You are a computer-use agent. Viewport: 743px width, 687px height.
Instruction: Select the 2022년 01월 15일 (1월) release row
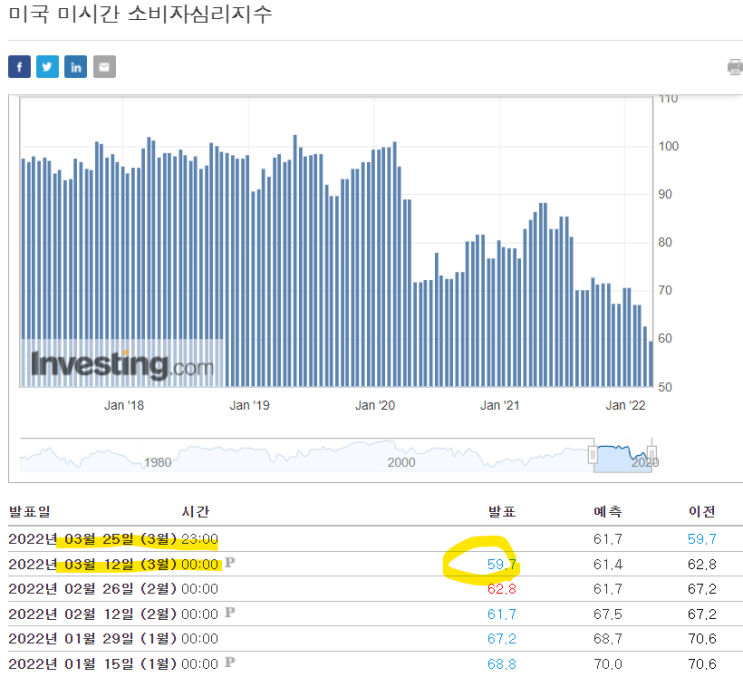(375, 664)
